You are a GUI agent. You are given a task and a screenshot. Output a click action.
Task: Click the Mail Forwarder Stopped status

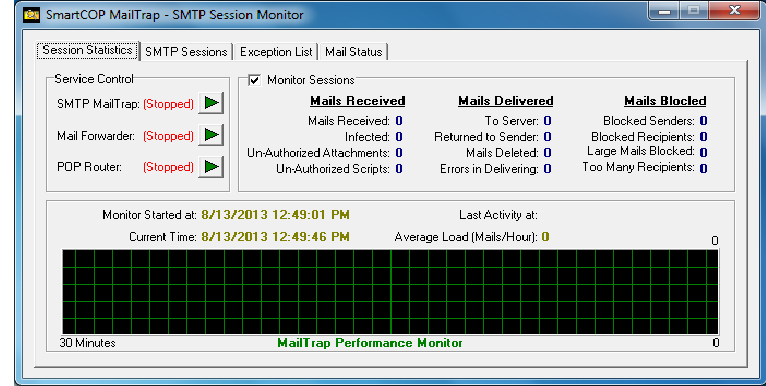169,136
